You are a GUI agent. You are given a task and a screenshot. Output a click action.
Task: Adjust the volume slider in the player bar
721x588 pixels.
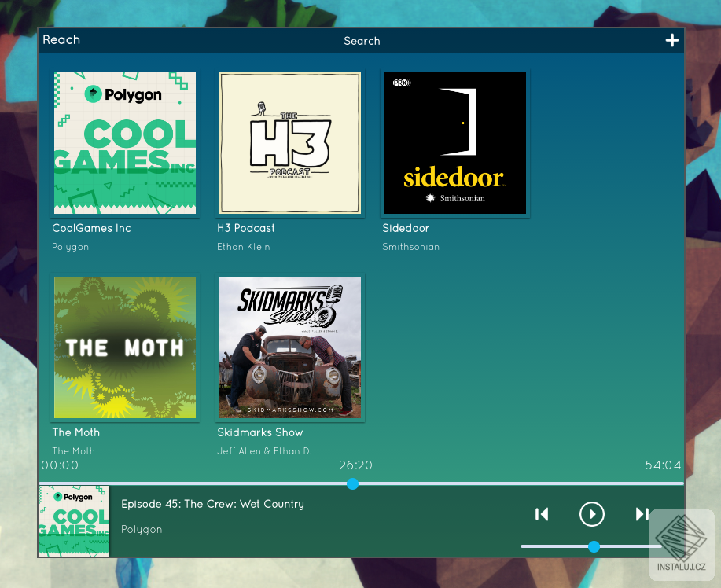click(x=594, y=546)
